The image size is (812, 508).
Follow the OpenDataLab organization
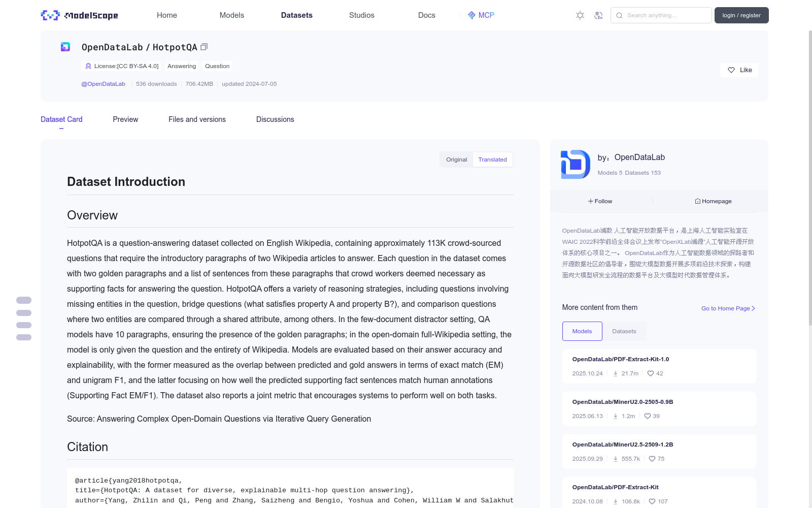(600, 201)
